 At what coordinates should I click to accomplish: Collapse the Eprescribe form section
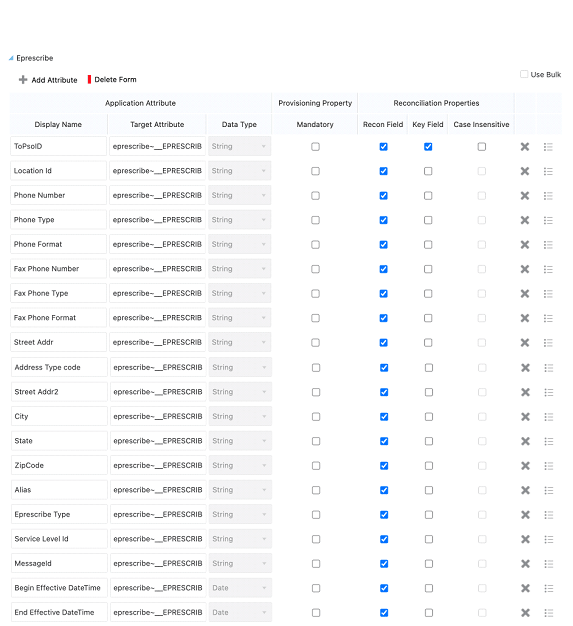(x=11, y=58)
